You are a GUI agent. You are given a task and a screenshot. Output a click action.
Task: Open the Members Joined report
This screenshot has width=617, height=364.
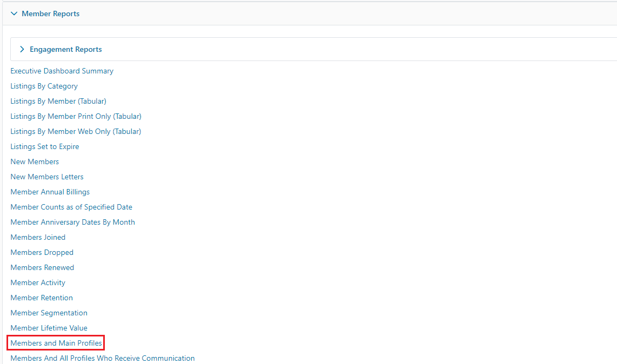[38, 237]
